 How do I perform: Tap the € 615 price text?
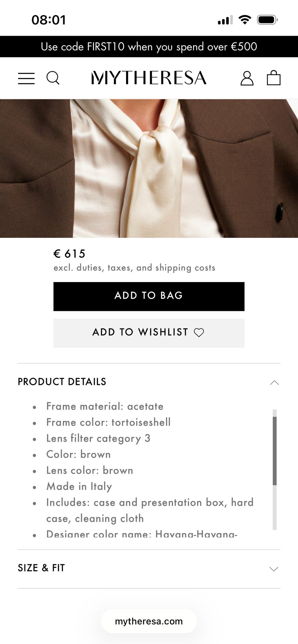(70, 254)
